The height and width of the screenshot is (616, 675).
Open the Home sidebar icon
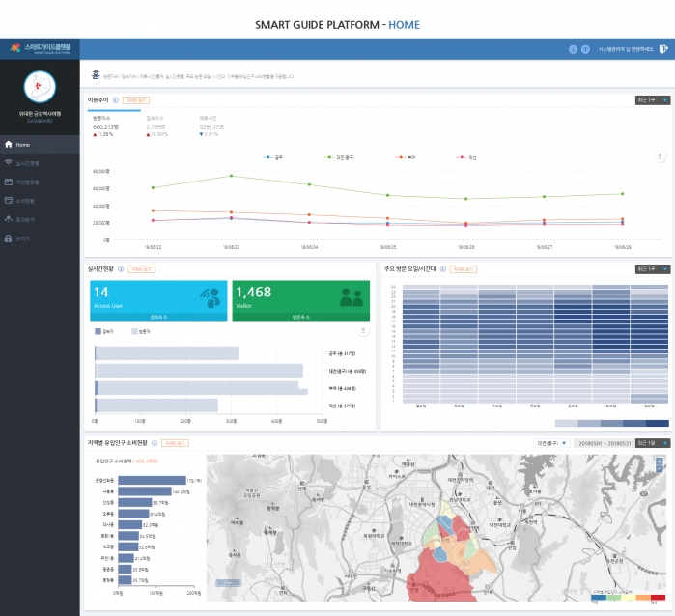[9, 145]
